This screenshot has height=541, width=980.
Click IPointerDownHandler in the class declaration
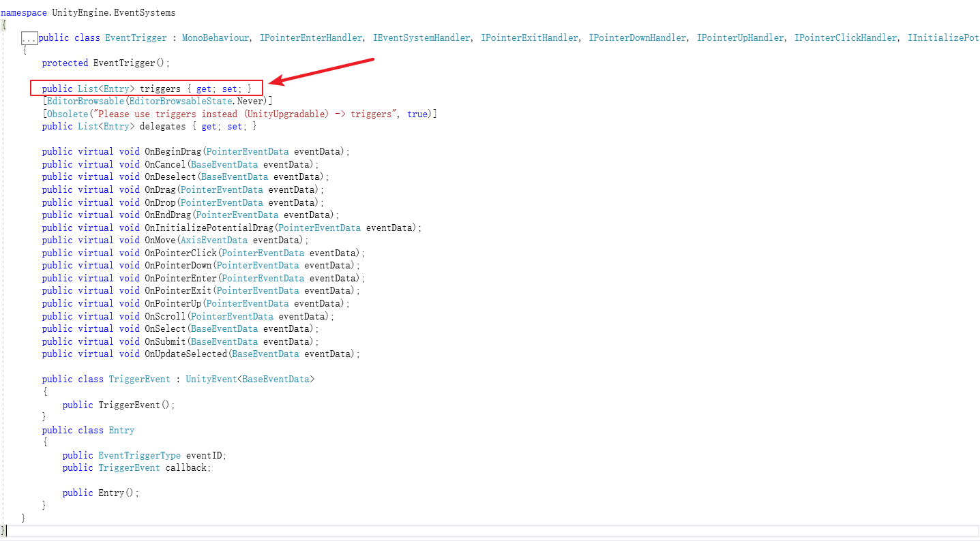[x=638, y=38]
